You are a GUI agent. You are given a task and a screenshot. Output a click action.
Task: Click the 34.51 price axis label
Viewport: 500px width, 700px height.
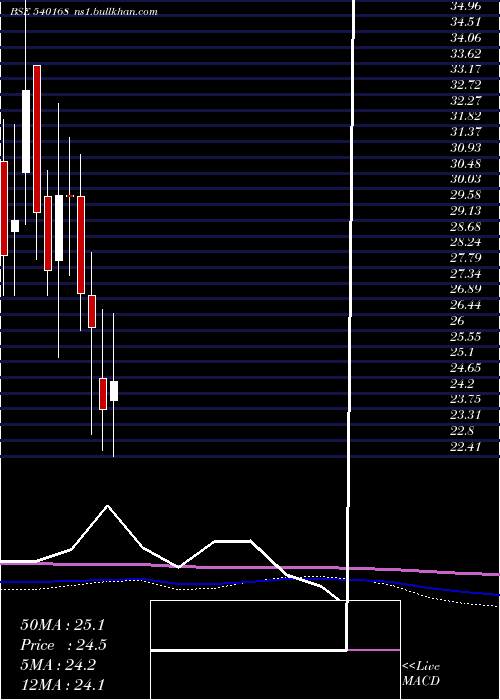[465, 22]
